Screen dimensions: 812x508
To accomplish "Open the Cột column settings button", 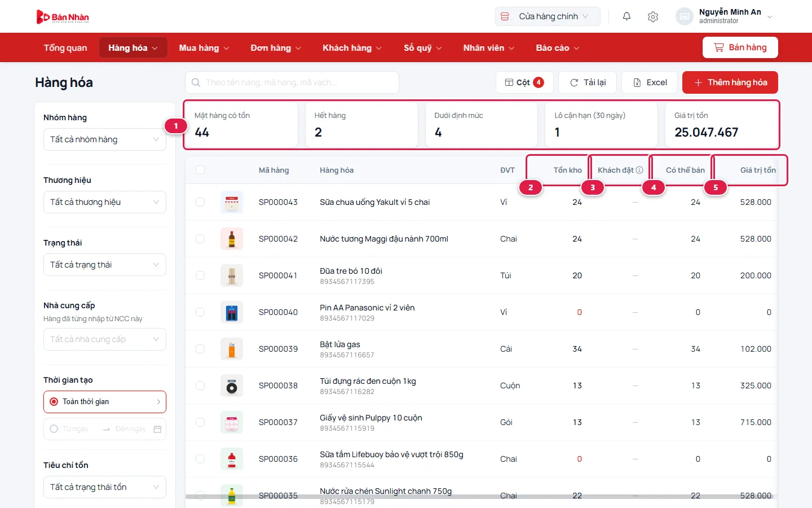I will pos(524,82).
